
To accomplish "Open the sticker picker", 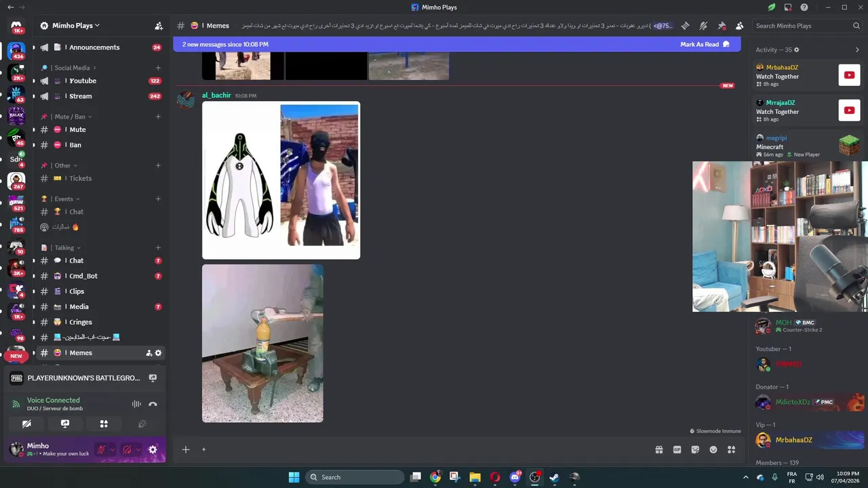I will (695, 449).
